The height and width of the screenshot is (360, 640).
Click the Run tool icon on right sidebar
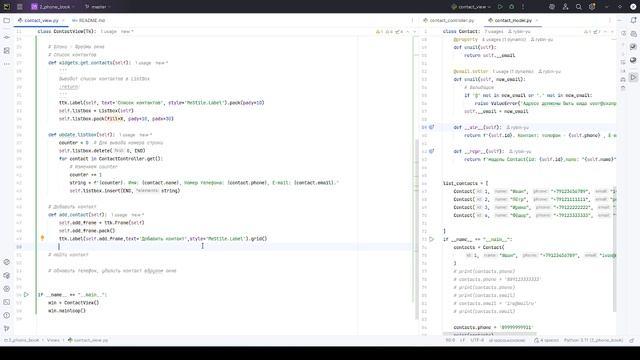[633, 77]
